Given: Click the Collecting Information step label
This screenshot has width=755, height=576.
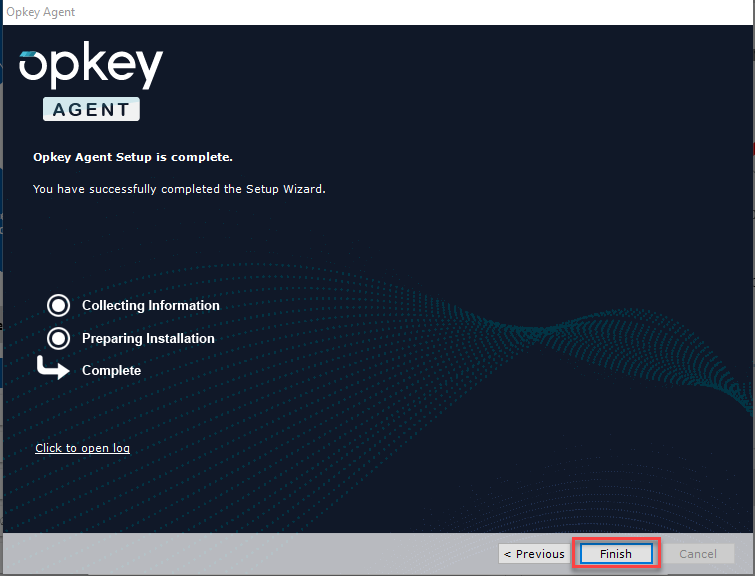Looking at the screenshot, I should [x=151, y=305].
